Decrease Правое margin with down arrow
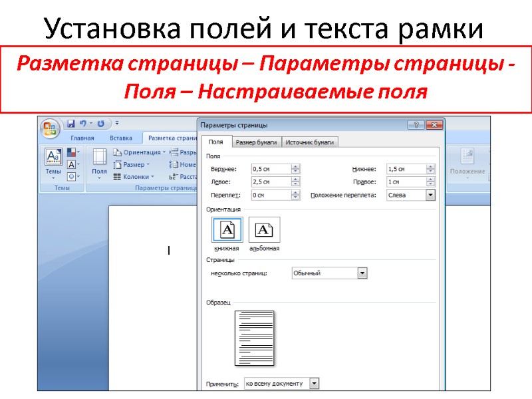Image resolution: width=532 pixels, height=399 pixels. (430, 184)
